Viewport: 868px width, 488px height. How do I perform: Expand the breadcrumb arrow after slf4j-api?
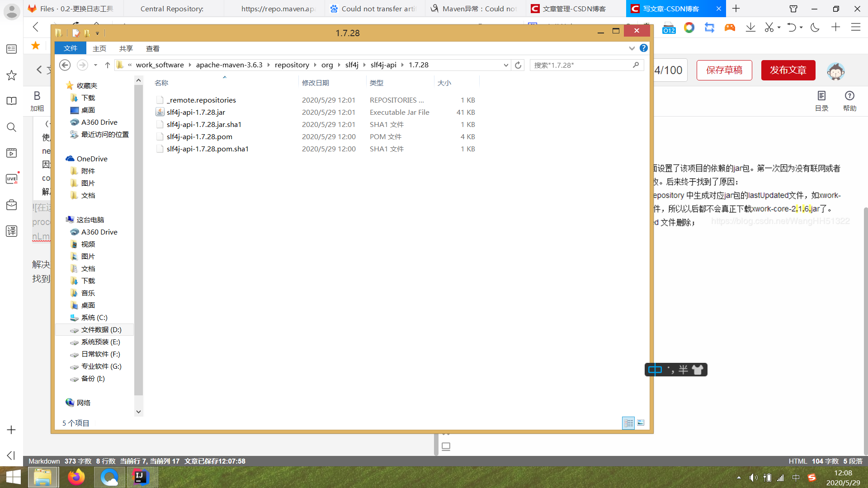(x=401, y=65)
